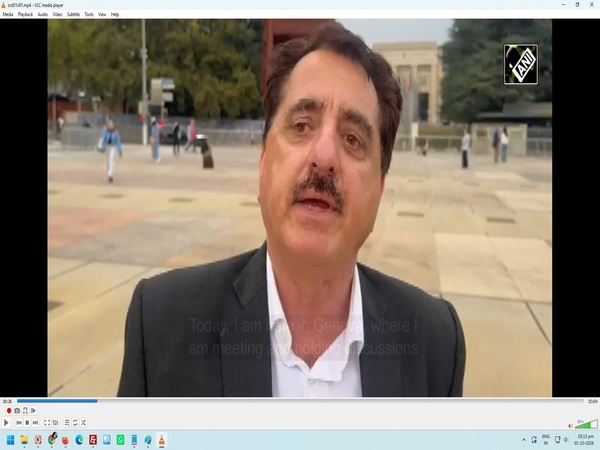Screen dimensions: 600x450
Task: Adjust the green volume slider
Action: [x=586, y=424]
